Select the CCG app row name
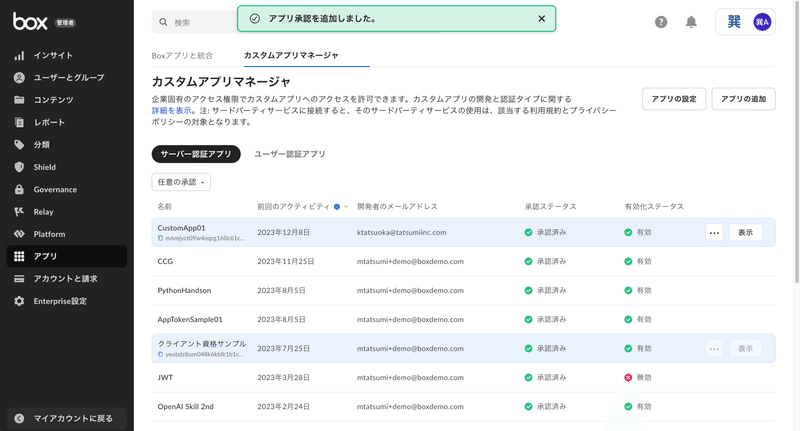Screen dimensions: 800x431 165,262
